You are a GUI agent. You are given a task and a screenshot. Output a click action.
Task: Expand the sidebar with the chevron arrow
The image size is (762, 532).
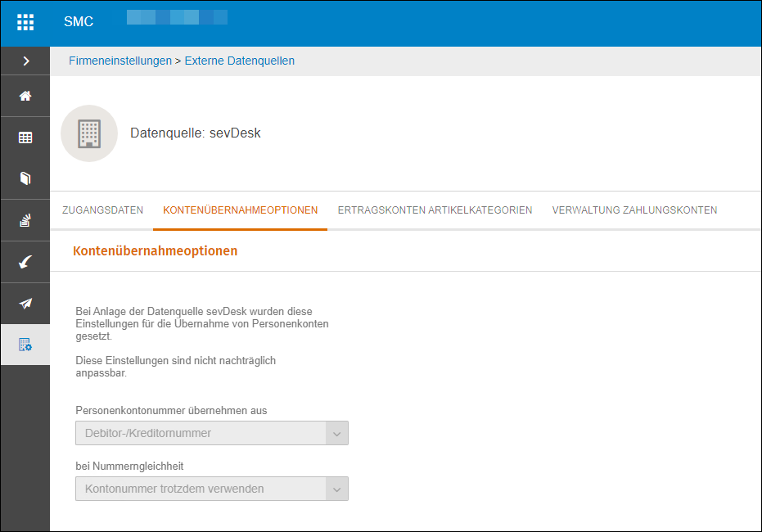(26, 61)
